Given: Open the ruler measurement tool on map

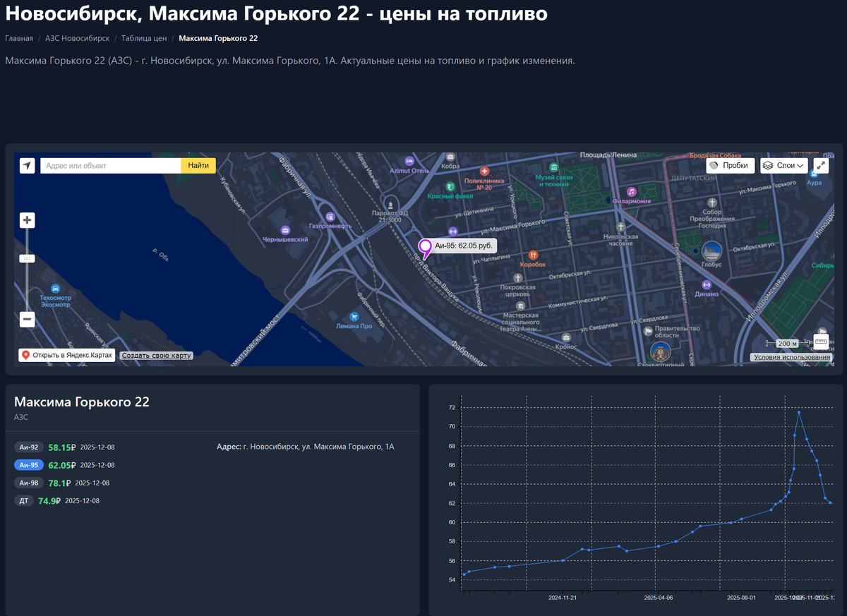Looking at the screenshot, I should point(820,342).
